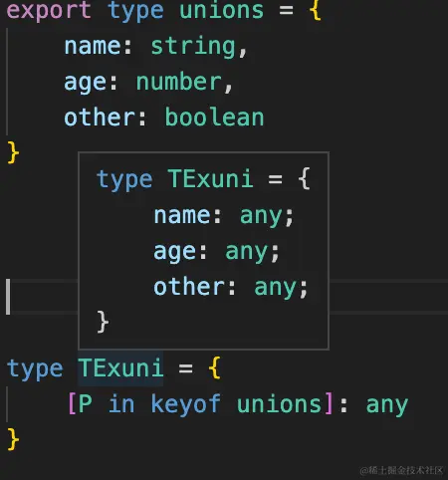The image size is (448, 480).
Task: Click the closing brace inside the tooltip
Action: pos(103,322)
